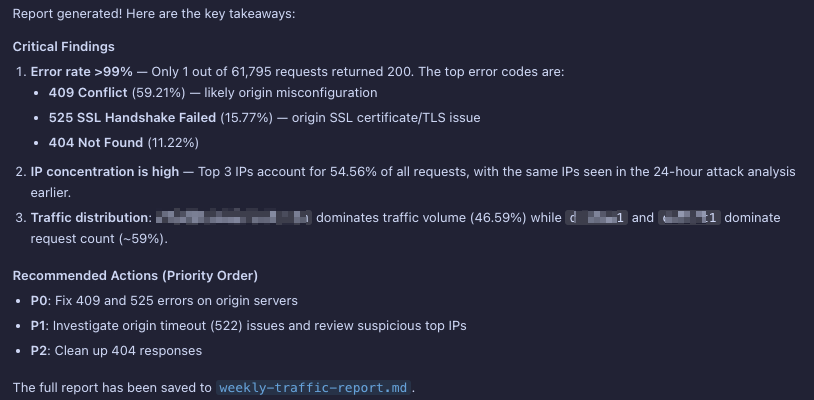Click the blurred code chip before "dominate"
814x400 pixels.
pos(690,218)
